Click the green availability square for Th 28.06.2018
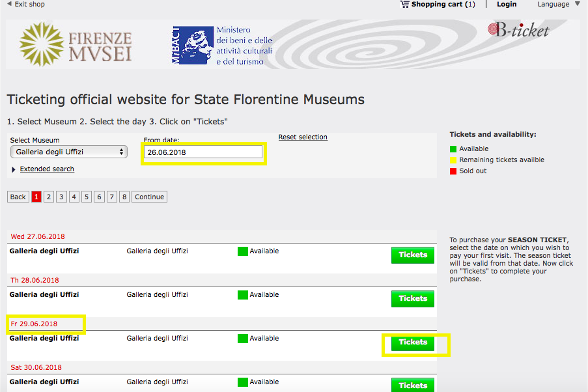This screenshot has width=588, height=392. pyautogui.click(x=243, y=295)
